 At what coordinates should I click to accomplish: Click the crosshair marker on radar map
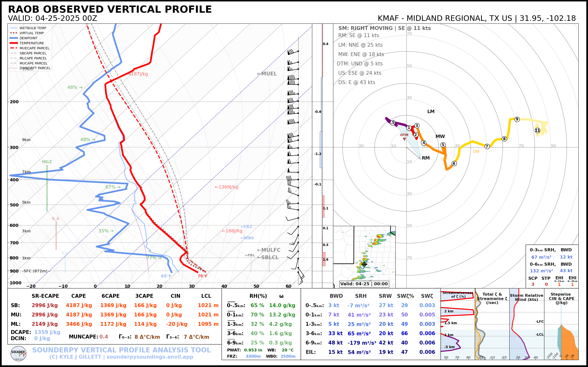364,264
